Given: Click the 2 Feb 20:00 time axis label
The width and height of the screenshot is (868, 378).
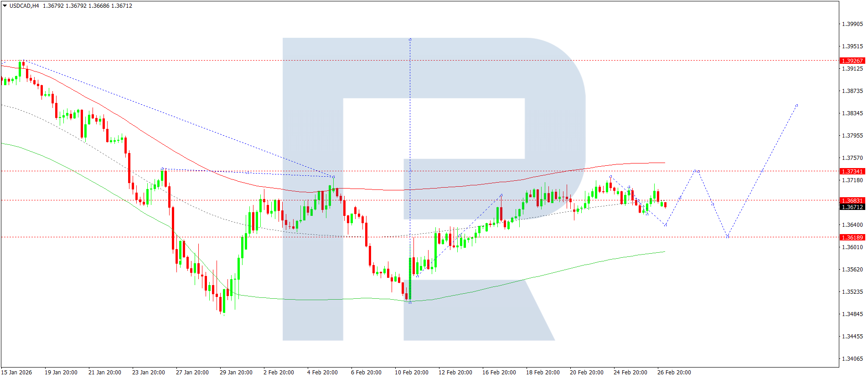Looking at the screenshot, I should pyautogui.click(x=279, y=373).
